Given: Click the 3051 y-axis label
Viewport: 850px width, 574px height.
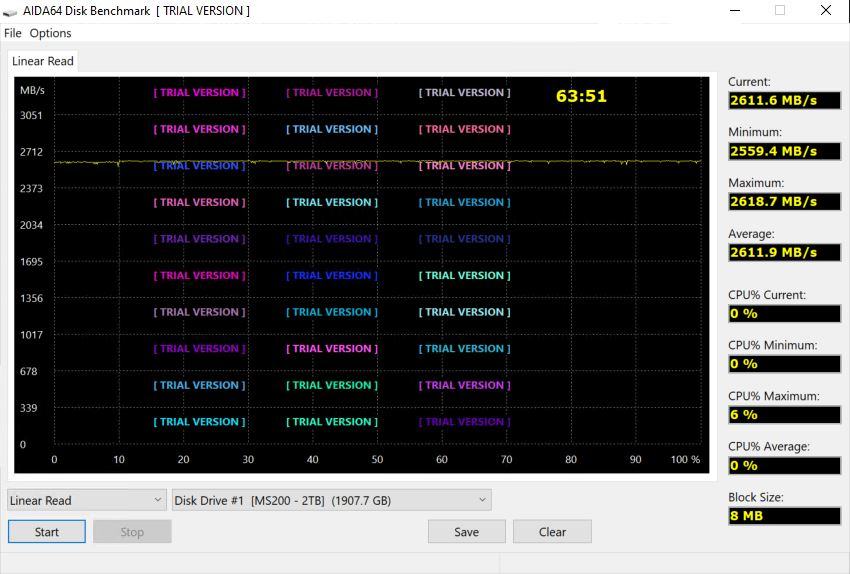Looking at the screenshot, I should pos(31,115).
